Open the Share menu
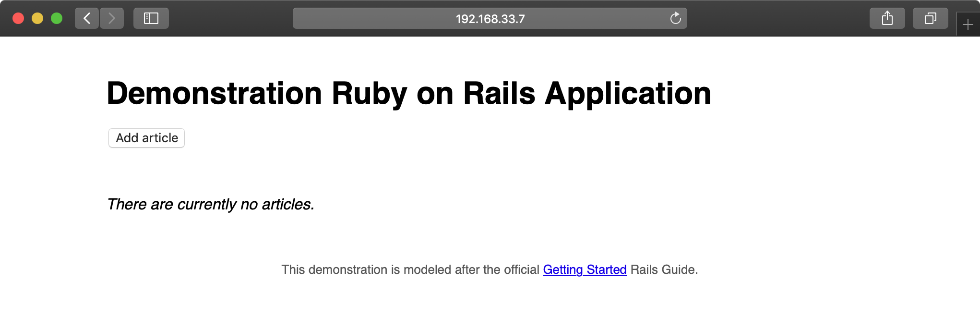 click(x=887, y=19)
